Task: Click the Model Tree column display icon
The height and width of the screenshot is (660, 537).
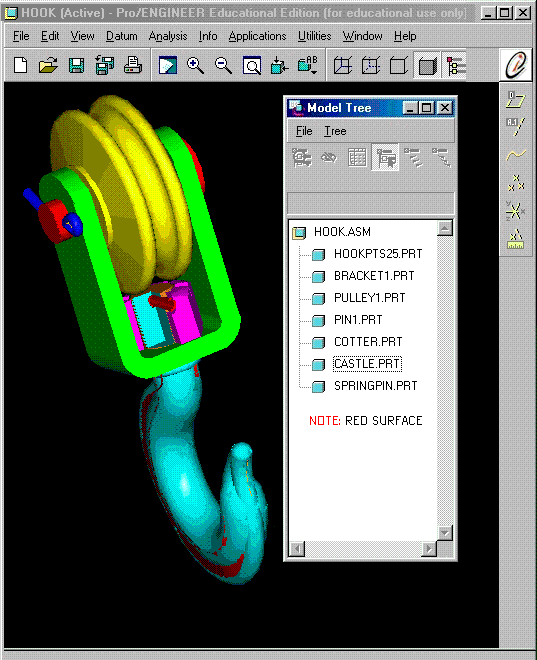Action: click(x=357, y=158)
